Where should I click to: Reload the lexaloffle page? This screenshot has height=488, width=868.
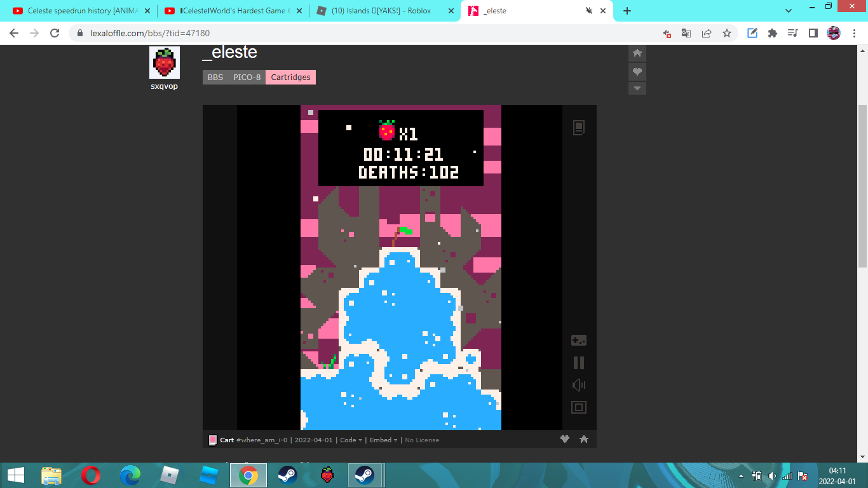coord(55,33)
